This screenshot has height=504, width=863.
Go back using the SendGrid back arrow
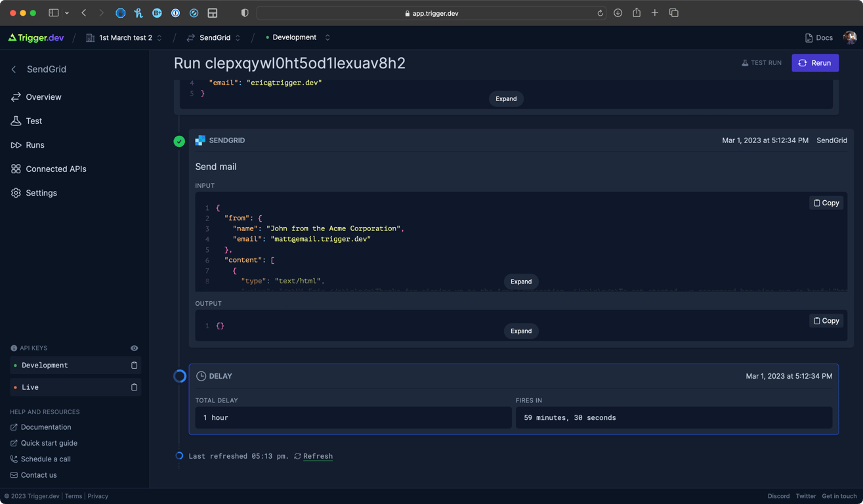click(14, 69)
